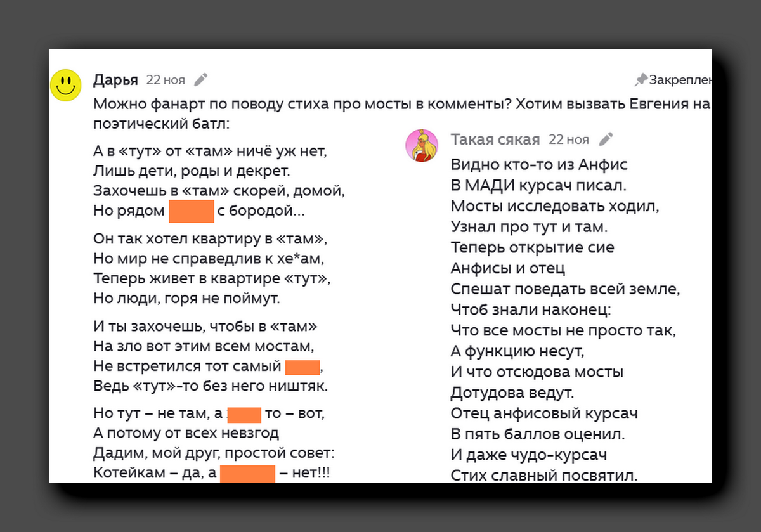Click the line "Отец анфисовый курсач"
Image resolution: width=761 pixels, height=532 pixels.
point(544,413)
